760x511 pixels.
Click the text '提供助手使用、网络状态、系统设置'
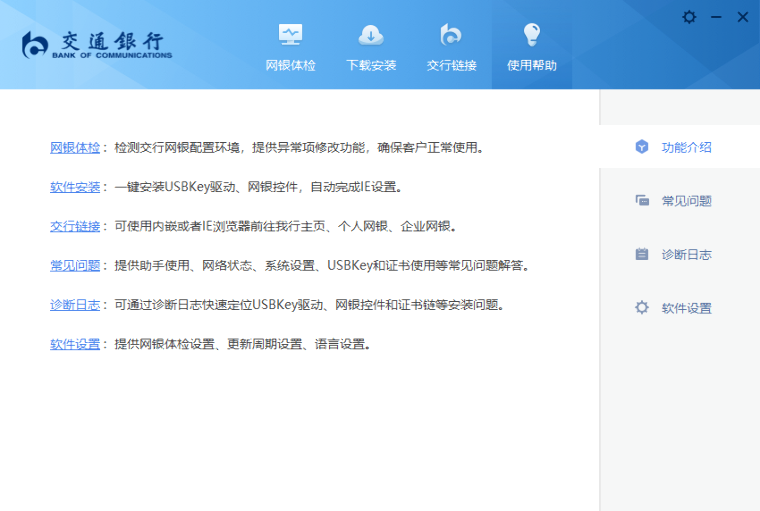(215, 265)
